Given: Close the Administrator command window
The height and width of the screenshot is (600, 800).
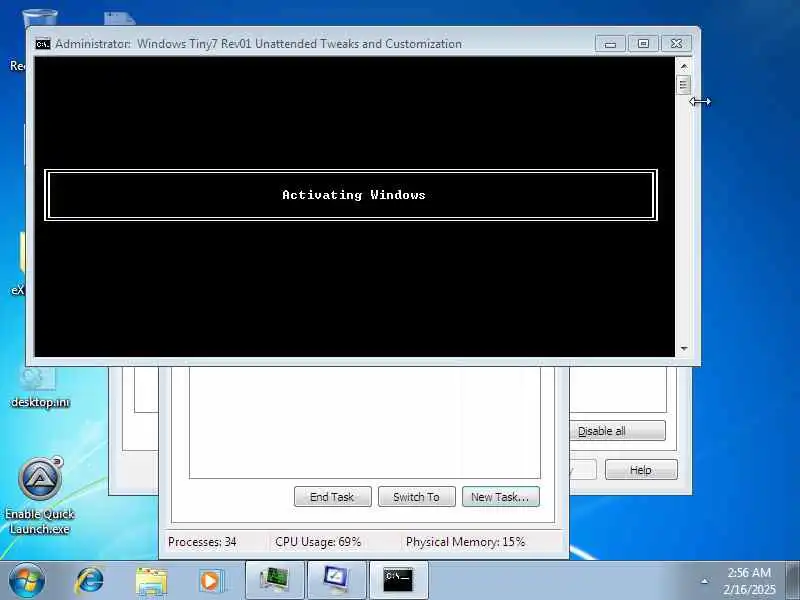Looking at the screenshot, I should (x=677, y=44).
